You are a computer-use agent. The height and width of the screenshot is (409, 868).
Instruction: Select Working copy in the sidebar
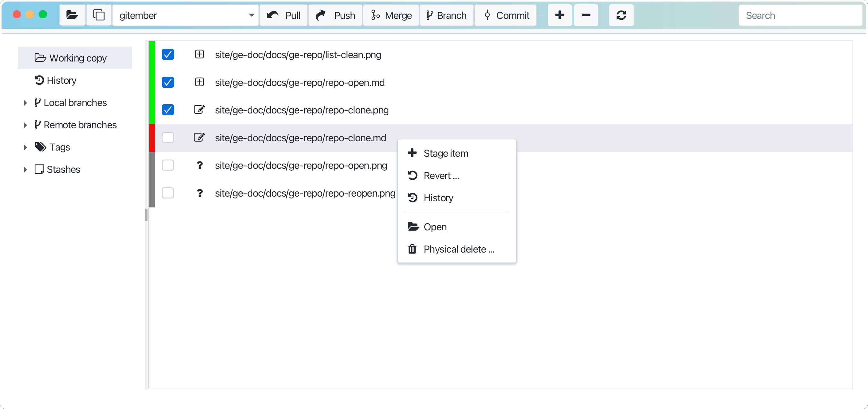click(75, 58)
